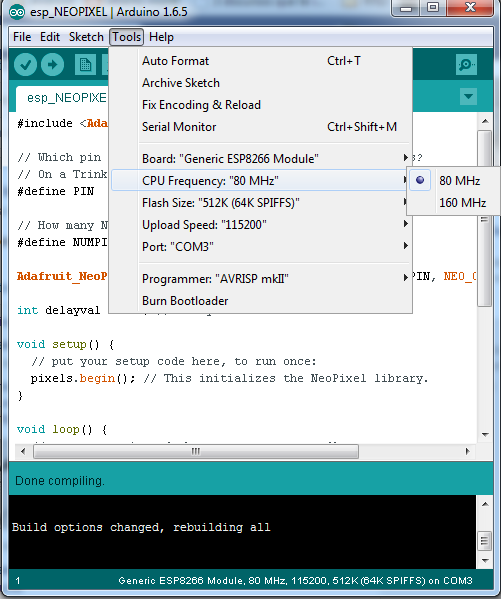This screenshot has height=599, width=501.
Task: Click the editor vertical scrollbar up arrow
Action: [x=485, y=121]
